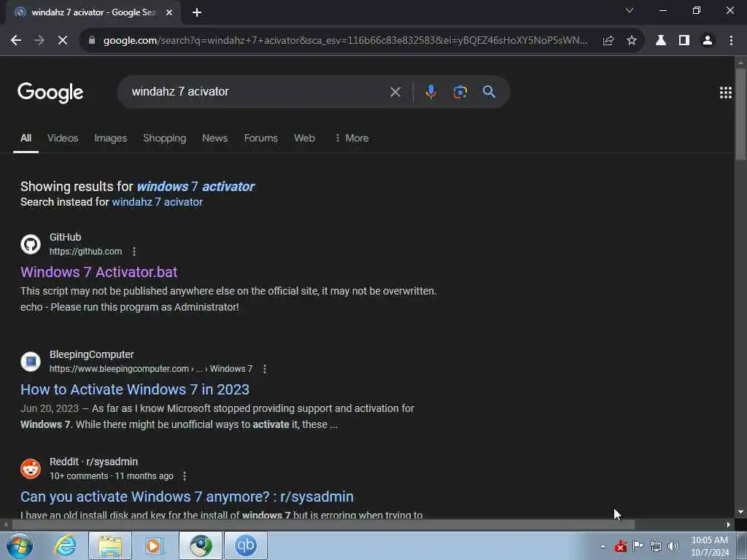Click the browser Back arrow

click(x=16, y=41)
